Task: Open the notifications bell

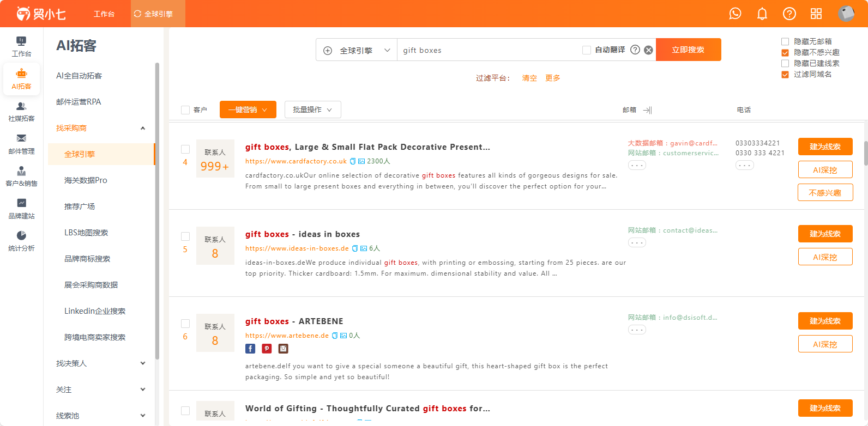Action: [762, 14]
